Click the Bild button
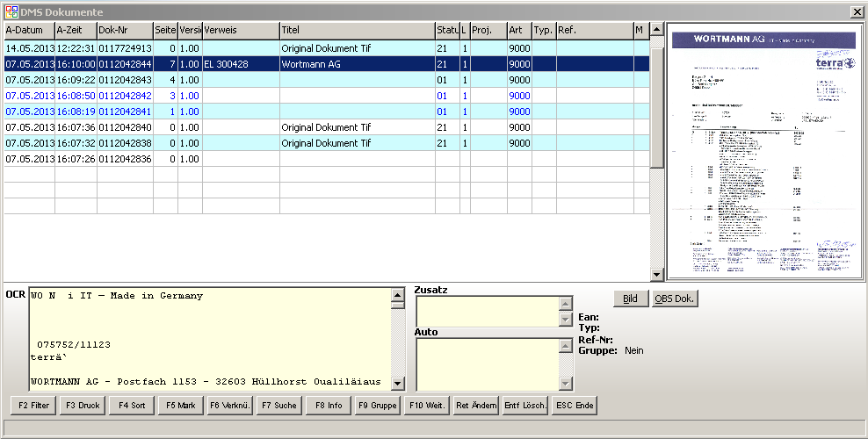 tap(630, 299)
